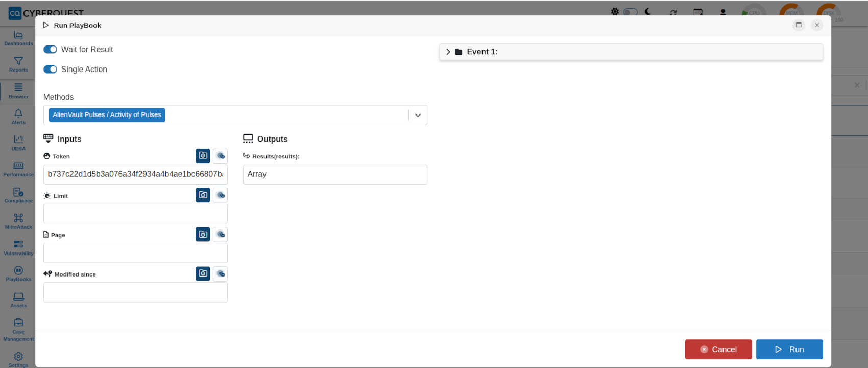Viewport: 868px width, 368px height.
Task: Toggle the dark mode switch in header
Action: click(x=631, y=12)
